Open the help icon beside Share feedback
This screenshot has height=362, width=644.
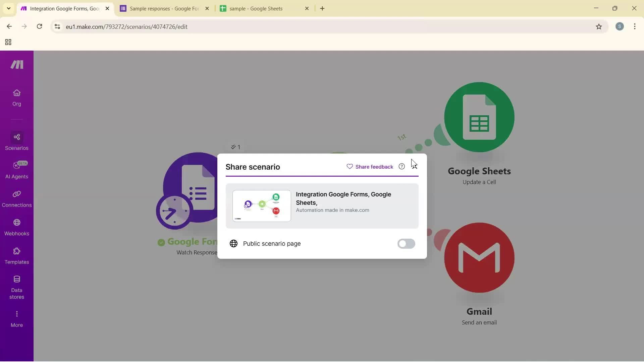click(401, 166)
